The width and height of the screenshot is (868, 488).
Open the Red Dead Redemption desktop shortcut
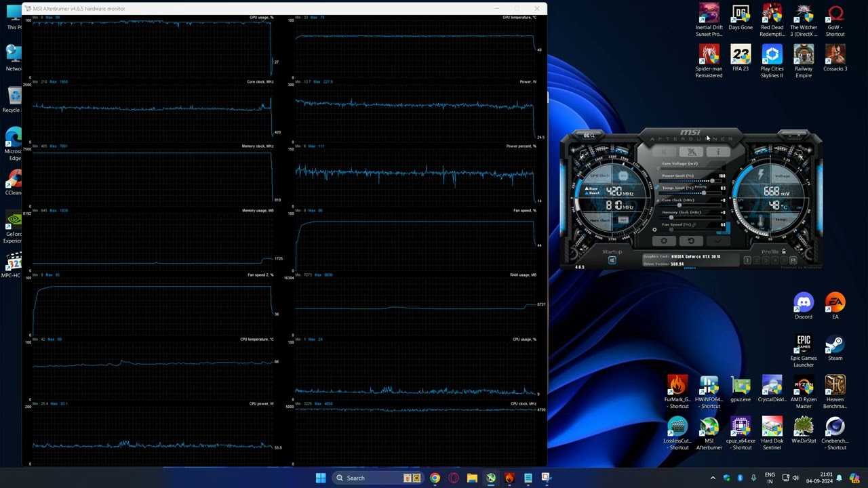click(x=772, y=20)
